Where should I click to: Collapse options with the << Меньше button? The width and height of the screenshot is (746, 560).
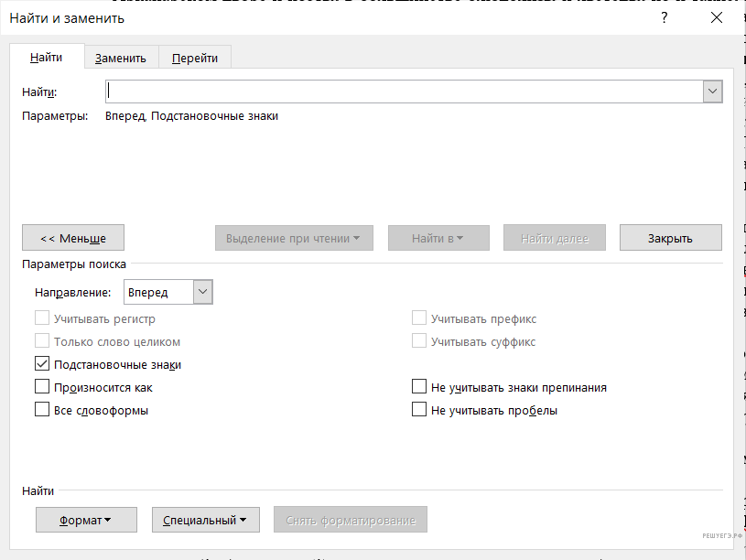[73, 238]
